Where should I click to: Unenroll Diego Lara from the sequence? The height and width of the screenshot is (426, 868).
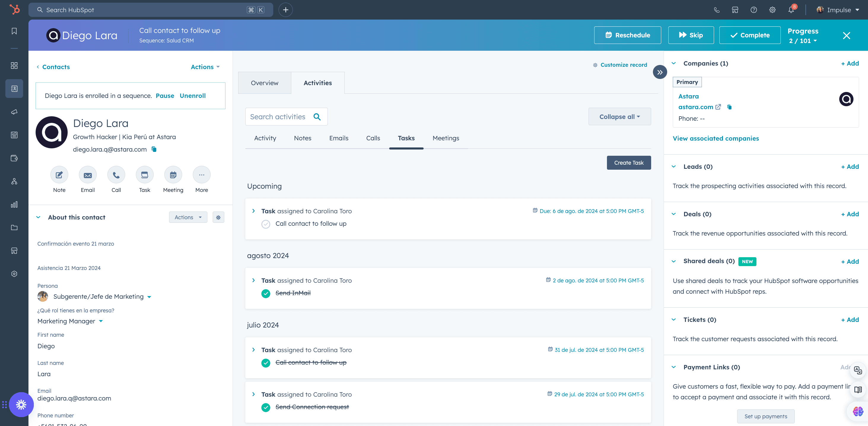click(x=193, y=96)
